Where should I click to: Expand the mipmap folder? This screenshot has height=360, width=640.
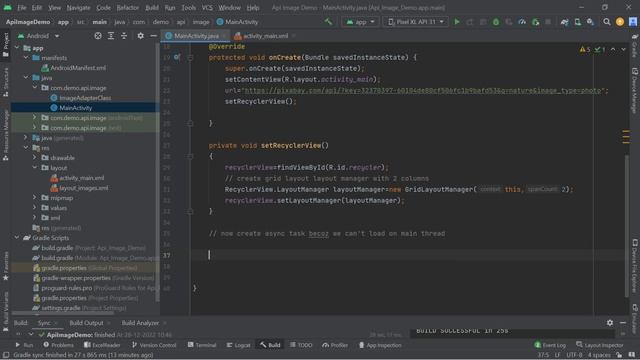click(x=35, y=198)
